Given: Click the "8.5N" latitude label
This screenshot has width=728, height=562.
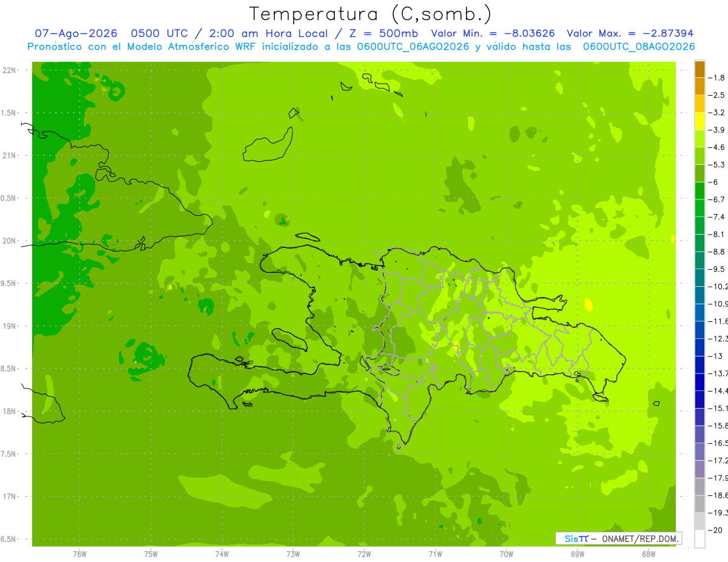Looking at the screenshot, I should pos(8,369).
